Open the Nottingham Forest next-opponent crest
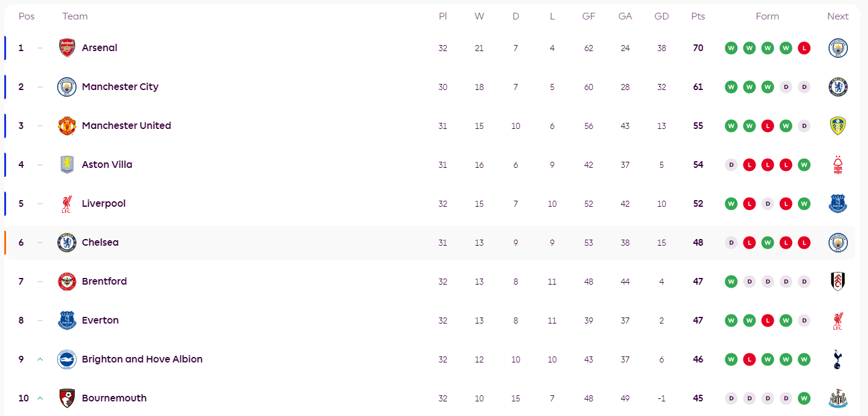The height and width of the screenshot is (416, 868). (x=838, y=165)
